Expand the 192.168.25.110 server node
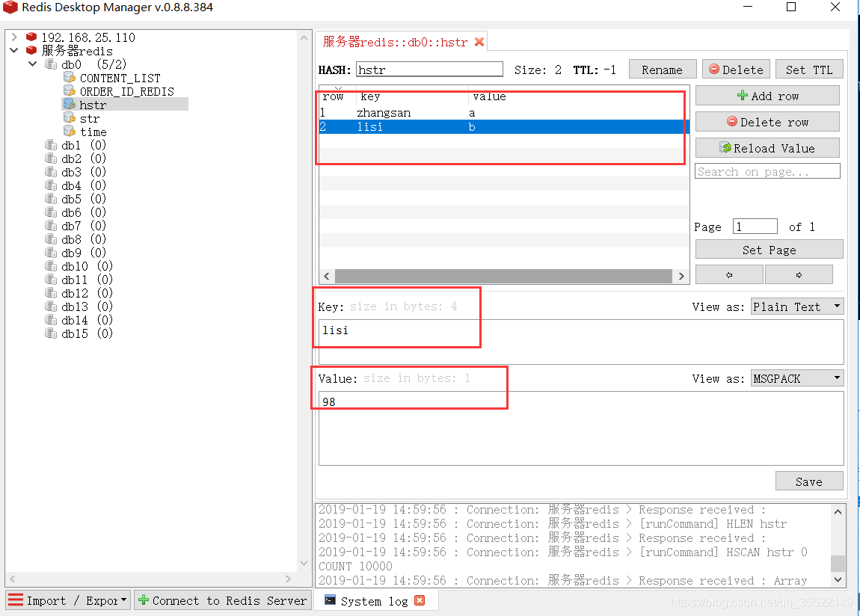This screenshot has height=616, width=860. (14, 37)
